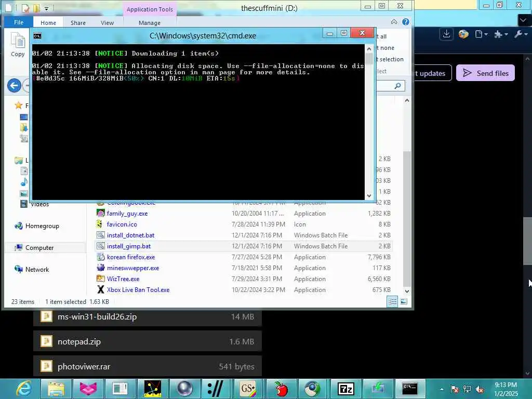Open Homegroup in navigation pane
Viewport: 532px width, 399px height.
click(42, 226)
